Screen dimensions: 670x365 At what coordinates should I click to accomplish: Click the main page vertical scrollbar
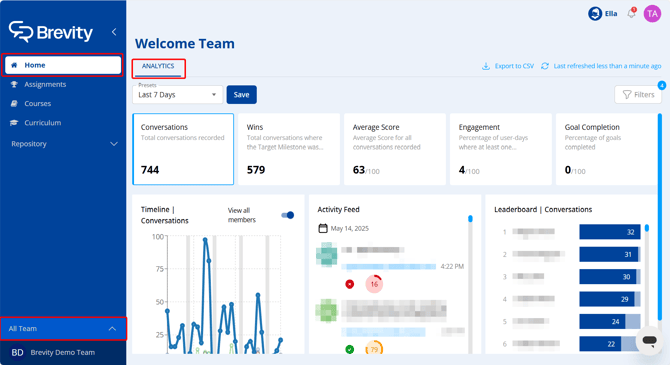click(660, 217)
